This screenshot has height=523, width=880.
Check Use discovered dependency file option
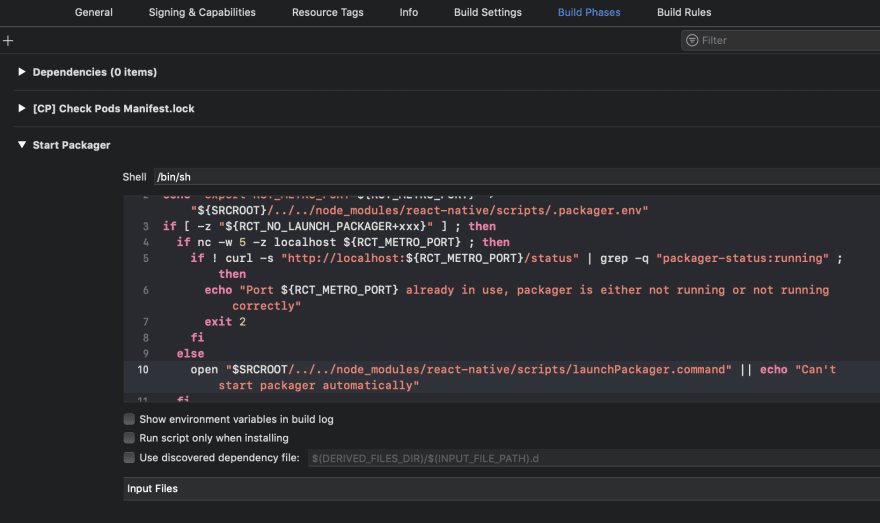(x=129, y=457)
